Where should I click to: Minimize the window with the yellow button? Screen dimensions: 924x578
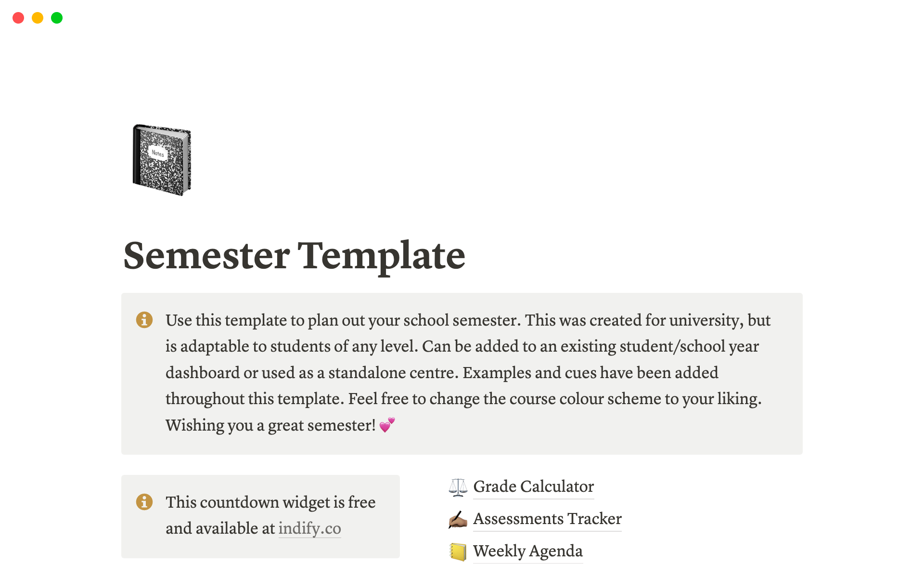pyautogui.click(x=38, y=18)
